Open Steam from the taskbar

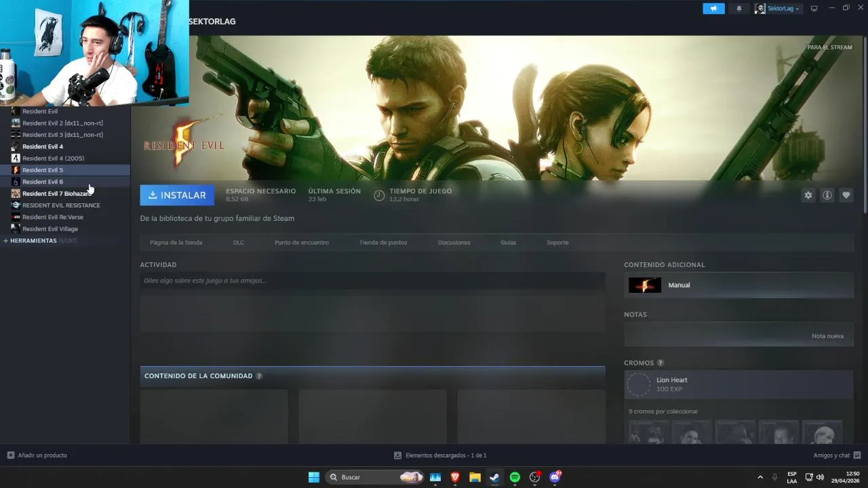[x=494, y=477]
